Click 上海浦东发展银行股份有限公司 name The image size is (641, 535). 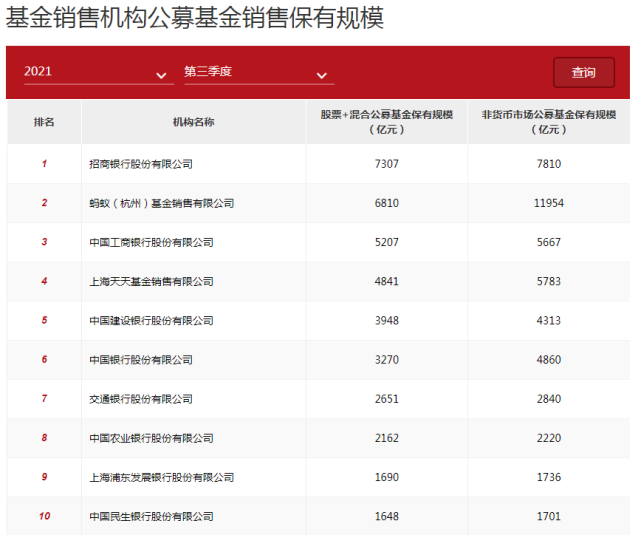(x=161, y=477)
